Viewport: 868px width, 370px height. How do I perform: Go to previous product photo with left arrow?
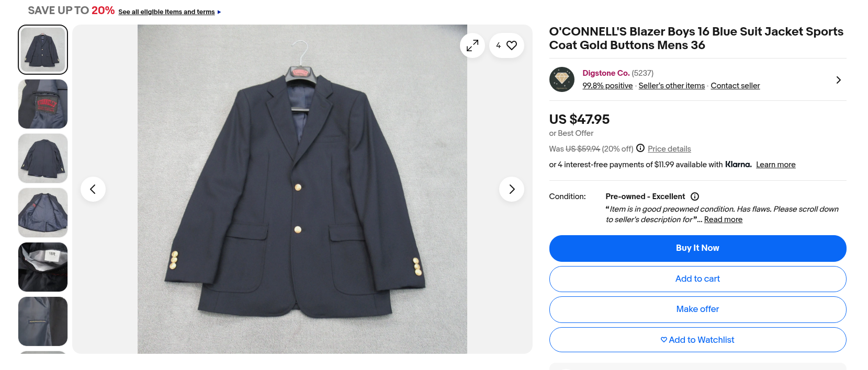[x=93, y=189]
